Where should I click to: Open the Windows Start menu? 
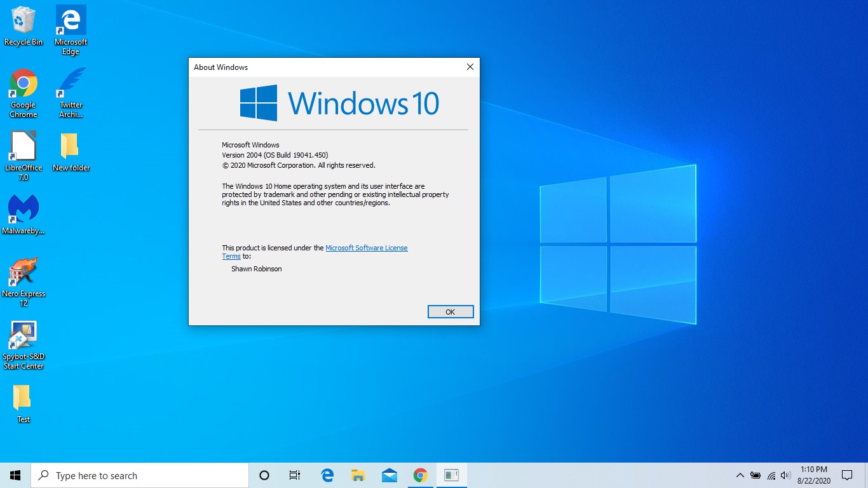[15, 475]
